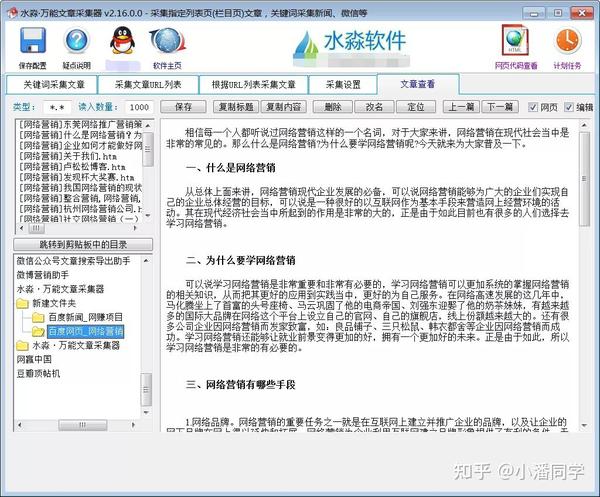
Task: Click article content scroll down arrow
Action: [x=584, y=425]
